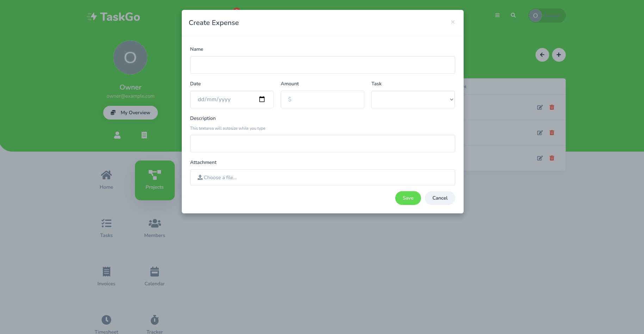The image size is (644, 334).
Task: Open the user account dropdown in header
Action: tap(547, 16)
